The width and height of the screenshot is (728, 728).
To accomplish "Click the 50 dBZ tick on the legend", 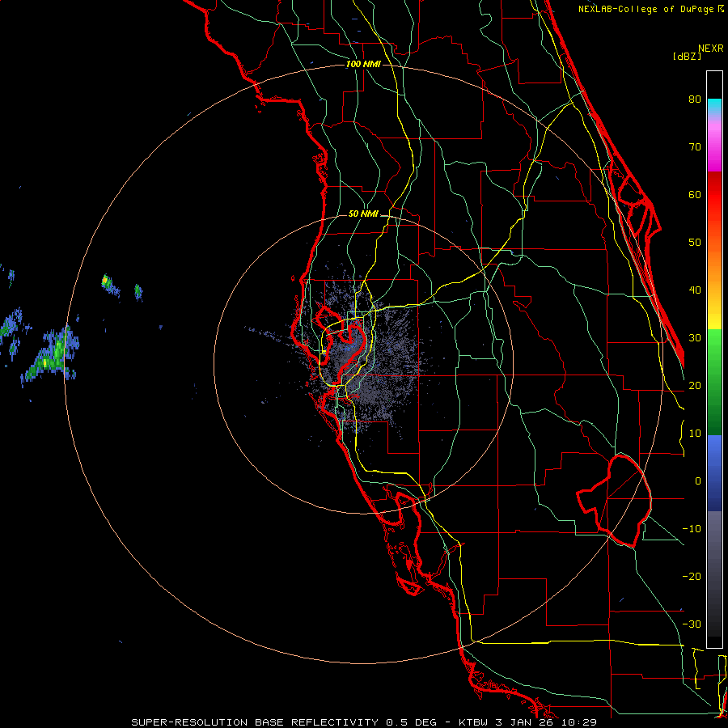I will (695, 243).
